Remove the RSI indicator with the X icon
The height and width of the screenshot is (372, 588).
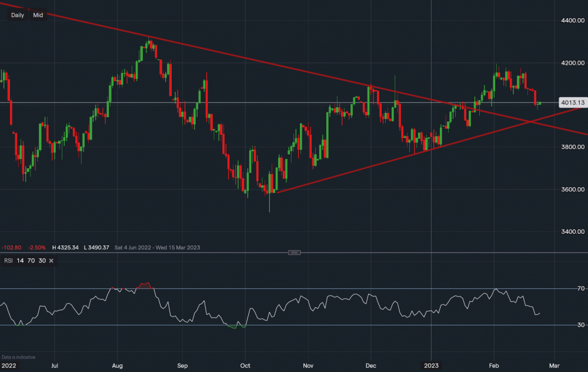tap(52, 260)
